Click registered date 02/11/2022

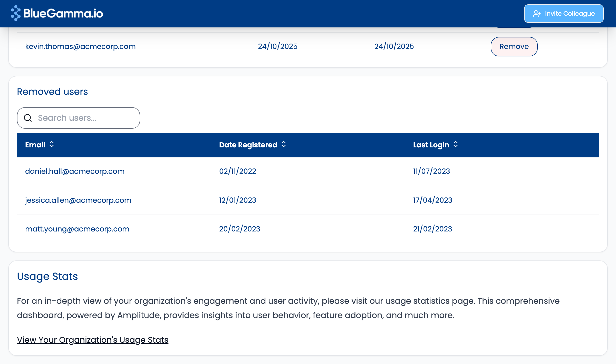pos(238,171)
